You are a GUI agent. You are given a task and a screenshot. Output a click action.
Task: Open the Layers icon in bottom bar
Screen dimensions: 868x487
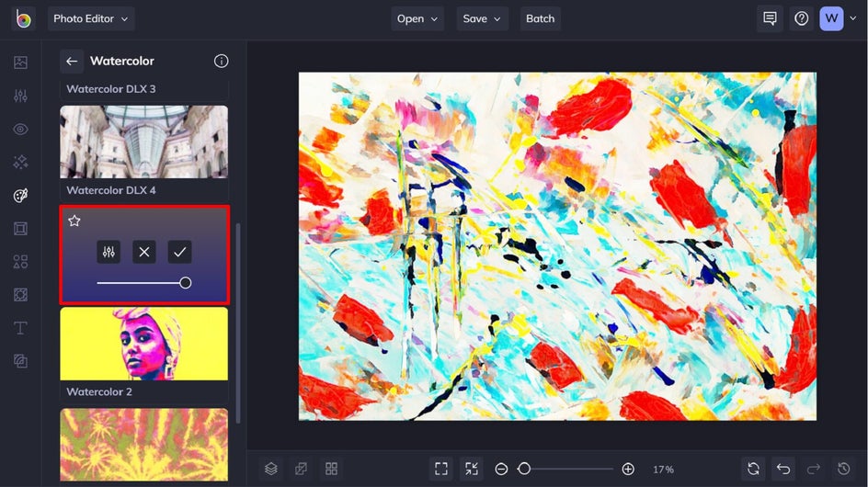pyautogui.click(x=270, y=470)
